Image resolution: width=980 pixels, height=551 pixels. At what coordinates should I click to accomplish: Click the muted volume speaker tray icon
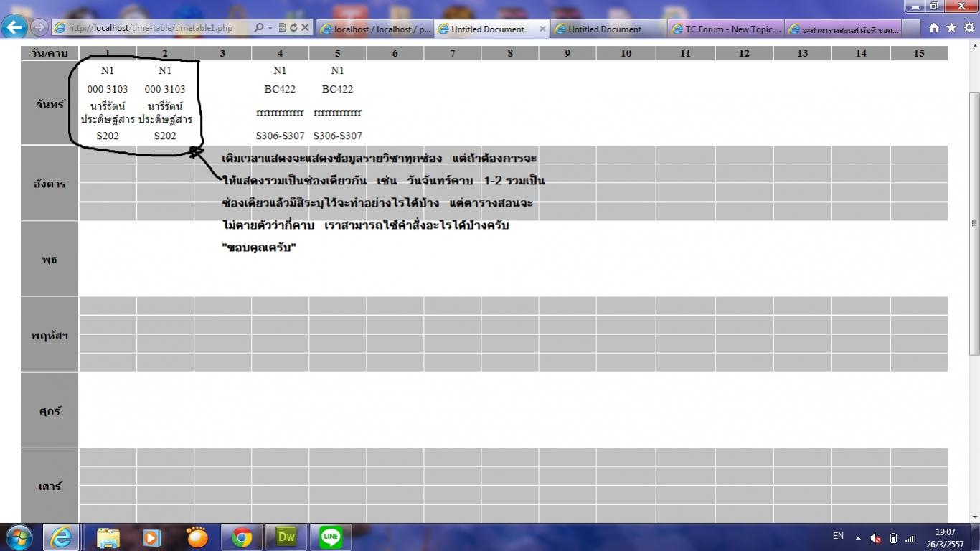pos(876,538)
